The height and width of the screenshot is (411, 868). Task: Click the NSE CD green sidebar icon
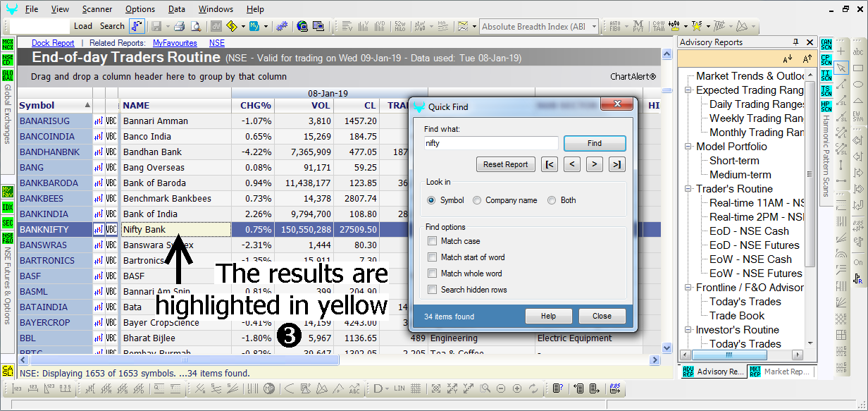click(8, 60)
